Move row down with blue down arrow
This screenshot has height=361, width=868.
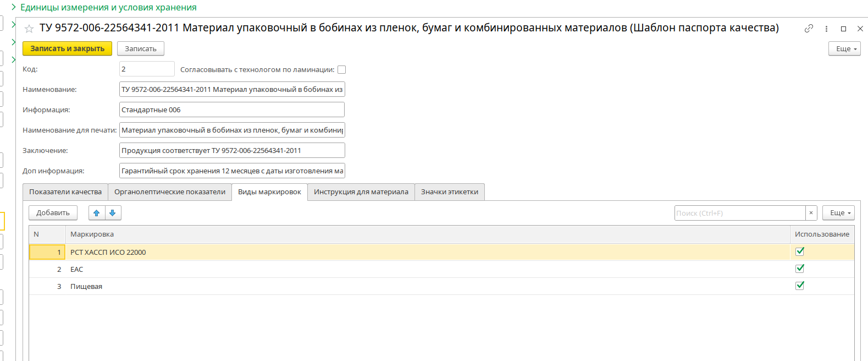113,213
